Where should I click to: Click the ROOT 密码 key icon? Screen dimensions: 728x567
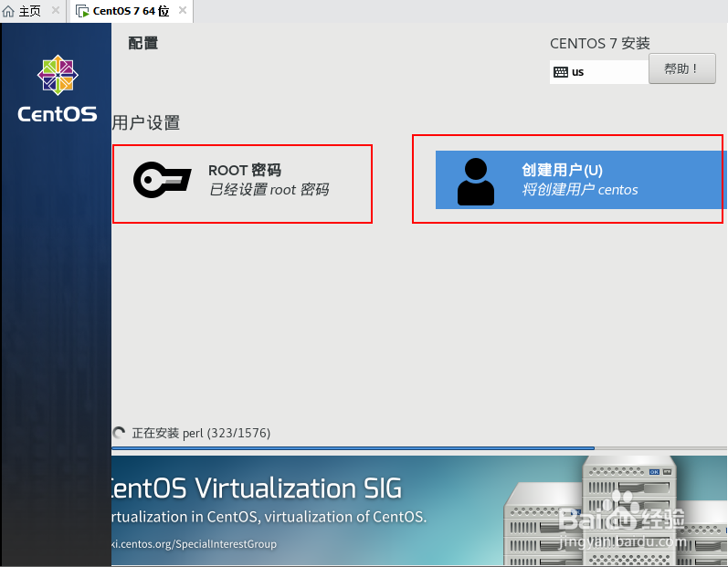pyautogui.click(x=162, y=180)
